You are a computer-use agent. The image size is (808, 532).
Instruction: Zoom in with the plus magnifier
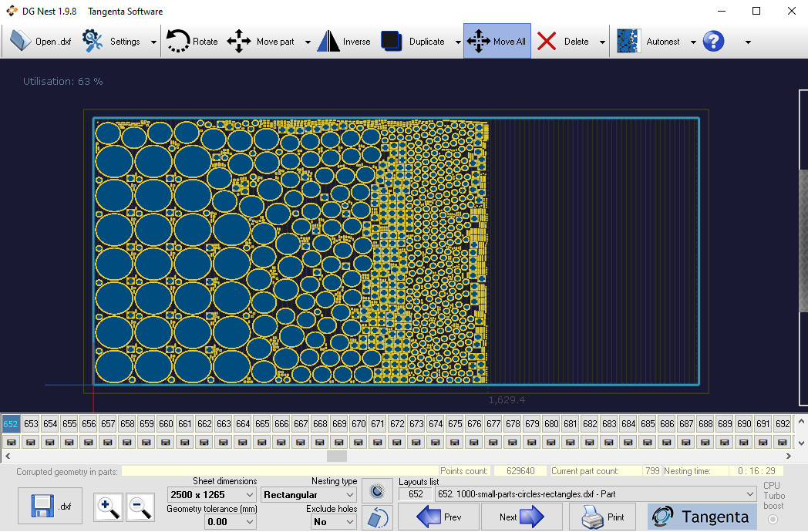pyautogui.click(x=108, y=507)
